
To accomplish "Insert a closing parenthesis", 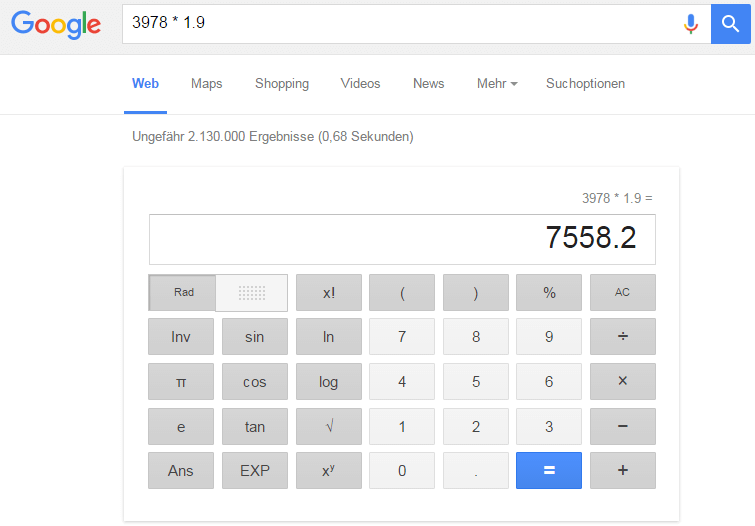I will coord(476,292).
